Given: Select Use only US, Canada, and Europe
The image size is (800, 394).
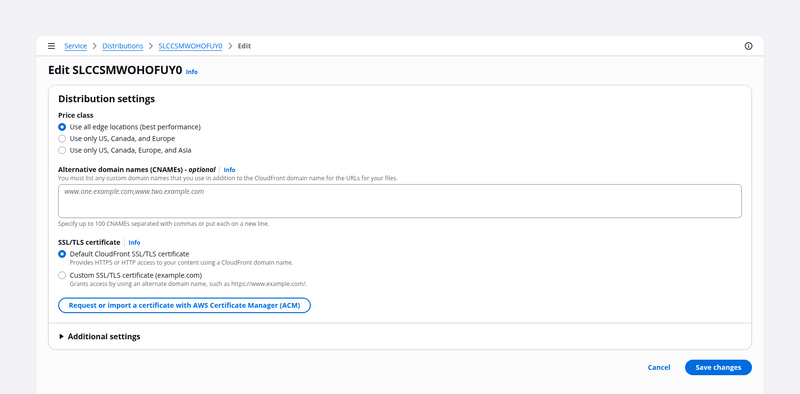Looking at the screenshot, I should 62,139.
